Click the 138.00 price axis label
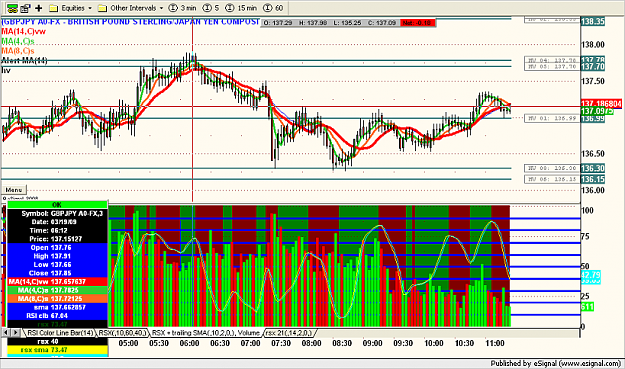This screenshot has width=625, height=369. [593, 45]
